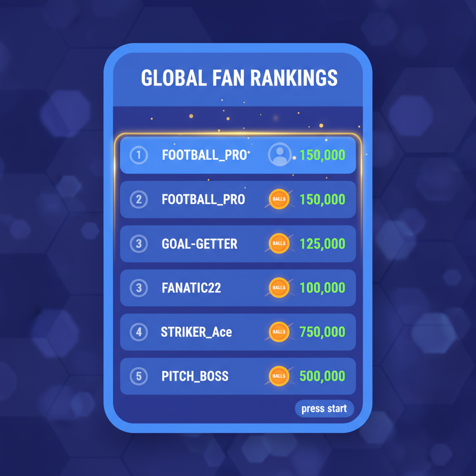The image size is (476, 476).
Task: Click the rank 1 circle badge
Action: pos(138,155)
